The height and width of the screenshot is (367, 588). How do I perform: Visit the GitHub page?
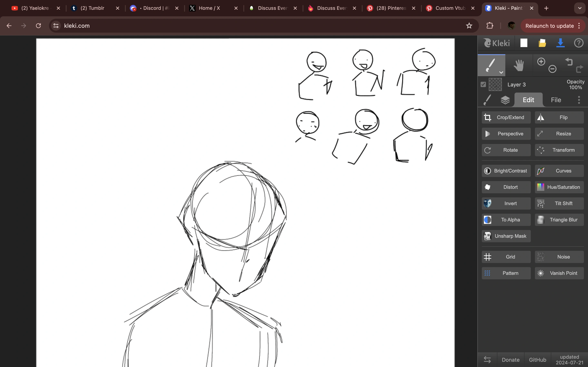[537, 359]
